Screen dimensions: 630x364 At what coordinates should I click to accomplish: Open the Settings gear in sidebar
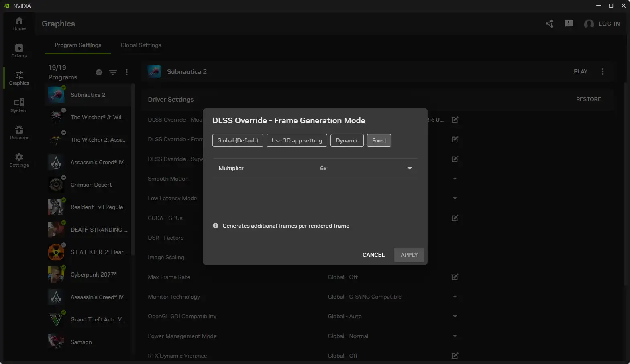click(19, 160)
